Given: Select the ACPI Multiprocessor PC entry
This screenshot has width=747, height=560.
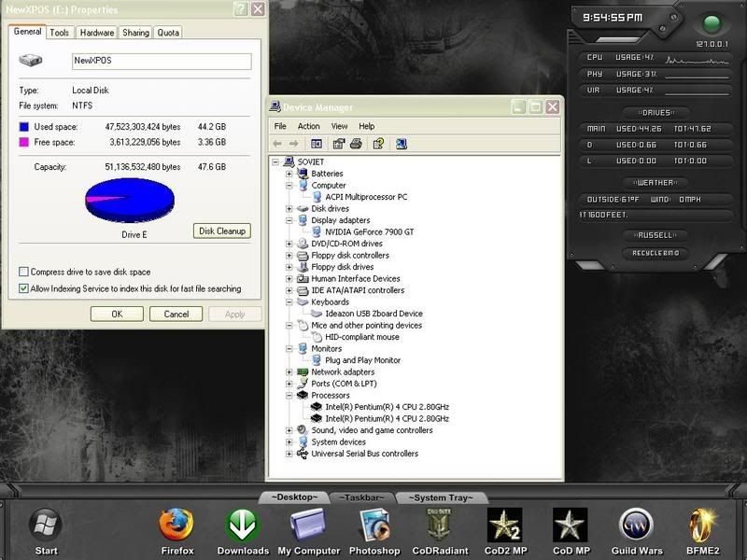Looking at the screenshot, I should [x=366, y=197].
